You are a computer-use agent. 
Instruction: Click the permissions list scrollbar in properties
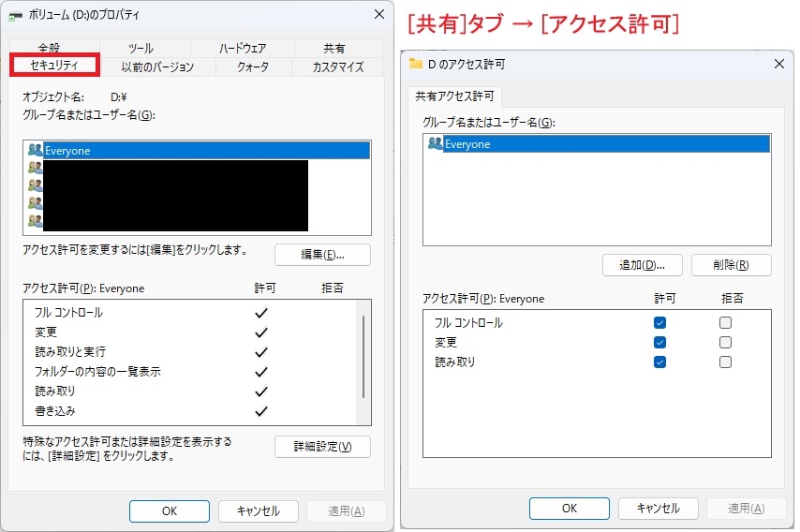click(x=363, y=357)
